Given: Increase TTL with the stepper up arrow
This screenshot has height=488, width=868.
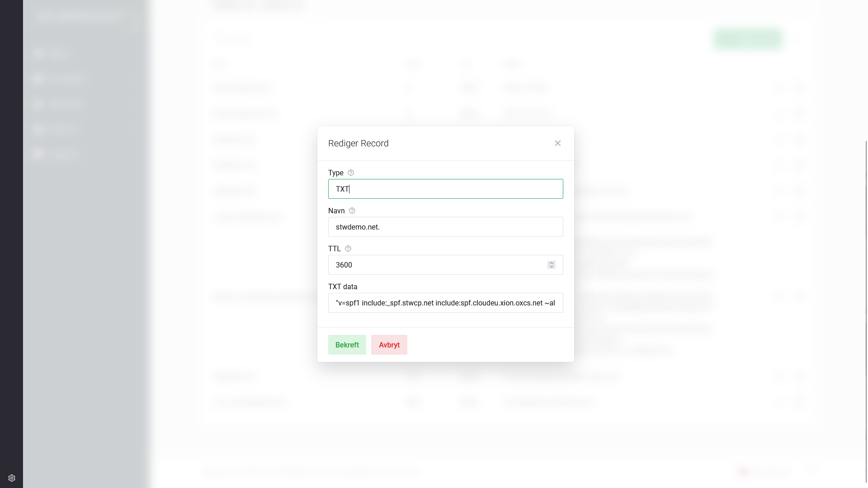Looking at the screenshot, I should click(552, 263).
